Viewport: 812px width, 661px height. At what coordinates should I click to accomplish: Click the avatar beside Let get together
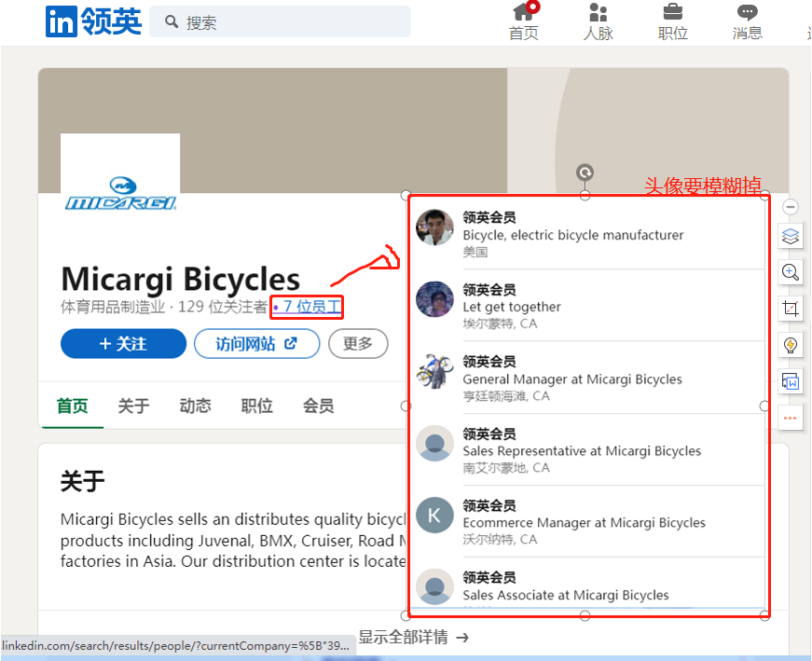tap(435, 299)
